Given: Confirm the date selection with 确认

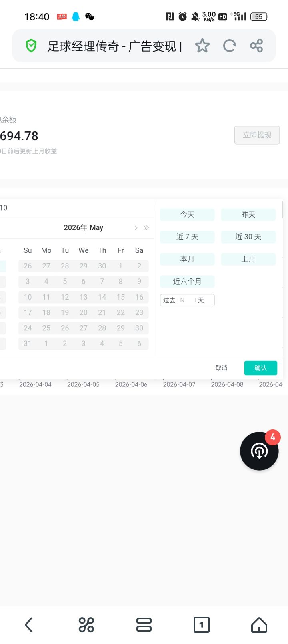Looking at the screenshot, I should 261,368.
